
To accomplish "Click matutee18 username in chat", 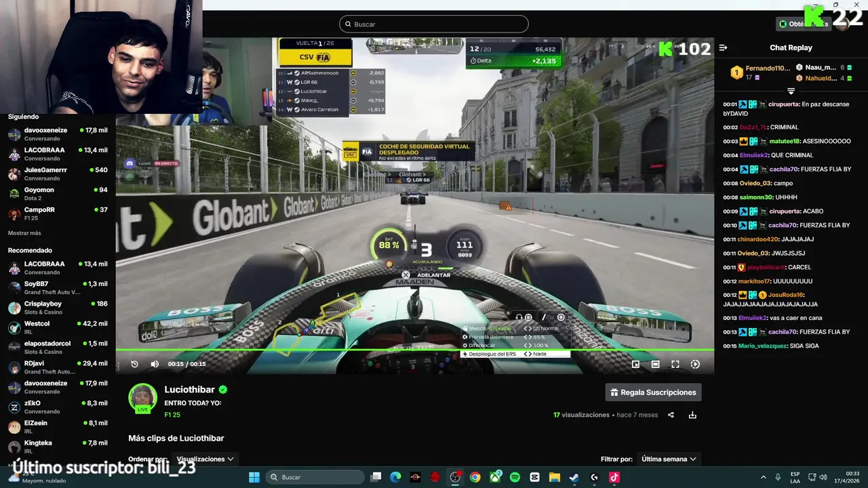I will 783,141.
